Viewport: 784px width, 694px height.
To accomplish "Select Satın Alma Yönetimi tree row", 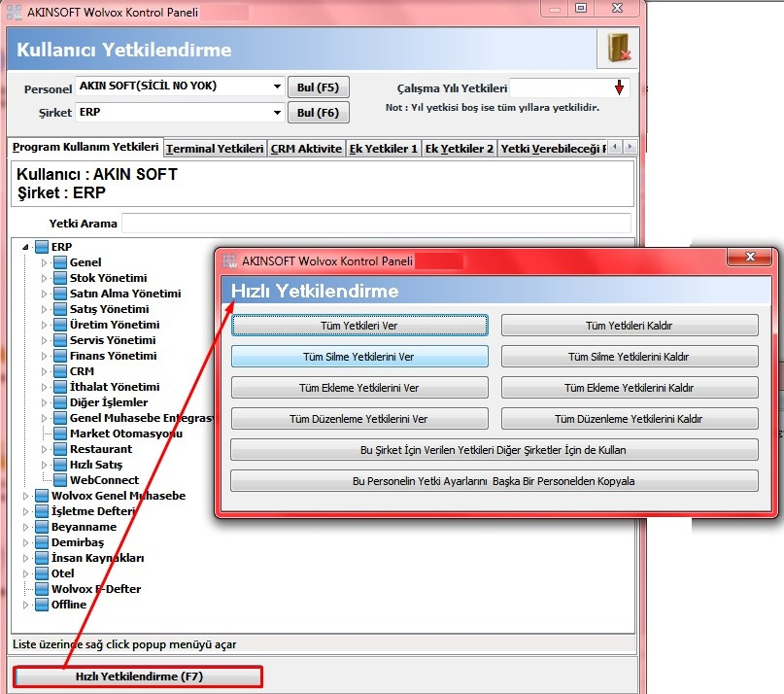I will point(125,294).
